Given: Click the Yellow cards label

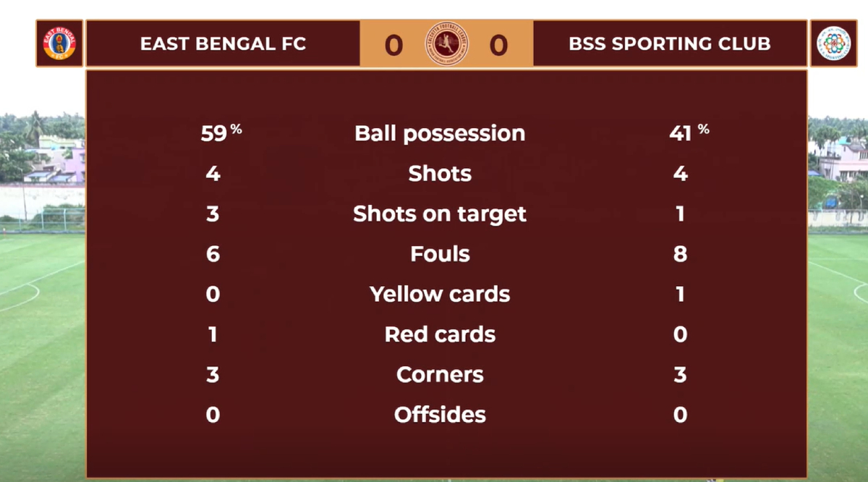Looking at the screenshot, I should pos(440,295).
